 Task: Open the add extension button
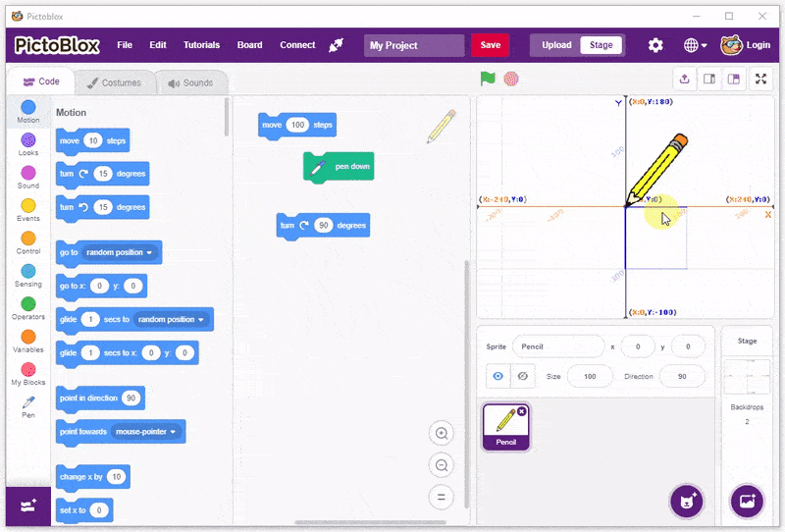28,505
